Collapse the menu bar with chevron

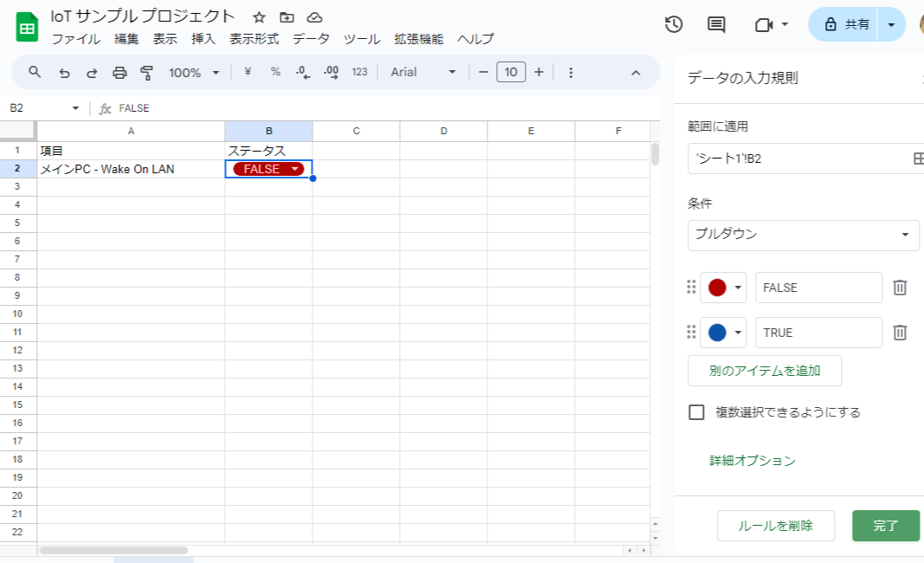tap(636, 73)
